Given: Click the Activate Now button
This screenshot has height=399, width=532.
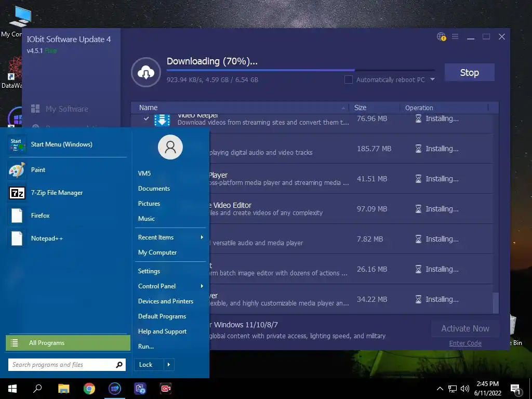Looking at the screenshot, I should [x=465, y=328].
